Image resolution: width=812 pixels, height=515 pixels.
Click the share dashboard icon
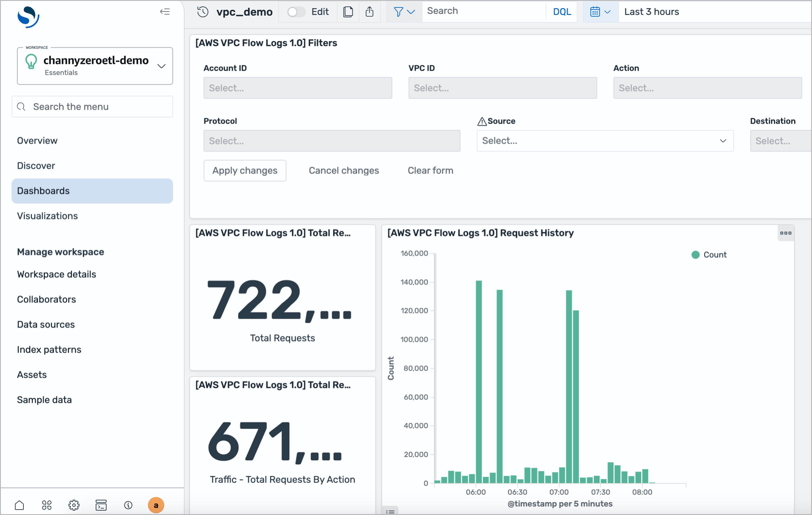pyautogui.click(x=370, y=12)
